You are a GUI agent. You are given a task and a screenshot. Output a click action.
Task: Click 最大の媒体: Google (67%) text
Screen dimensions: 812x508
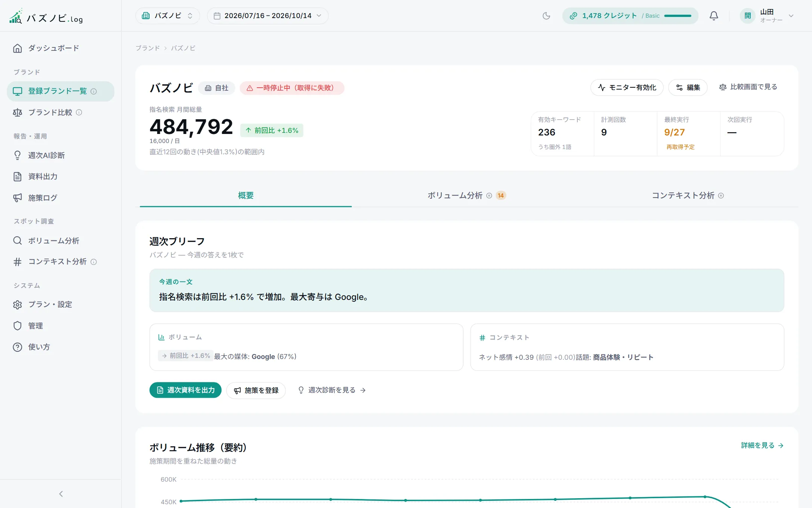click(255, 357)
